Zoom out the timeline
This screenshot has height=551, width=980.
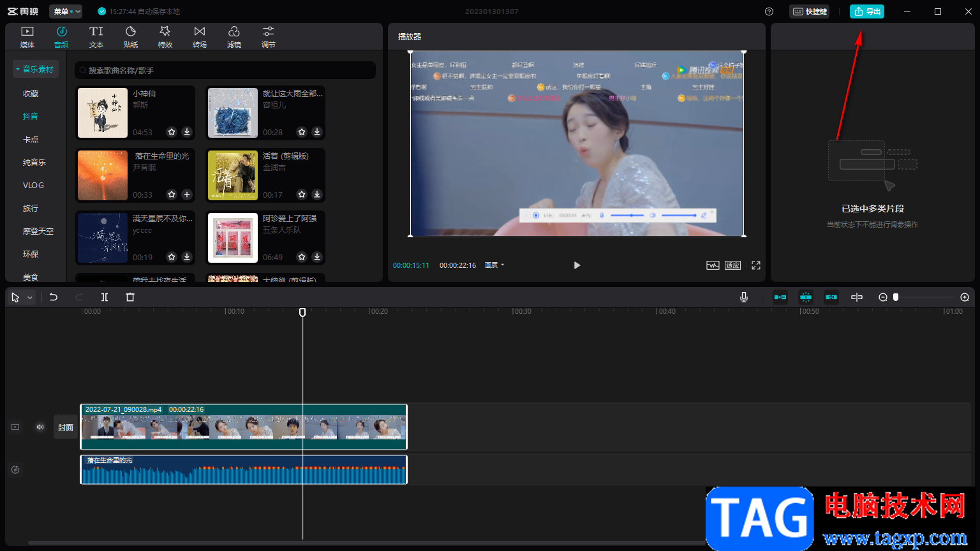[x=883, y=297]
